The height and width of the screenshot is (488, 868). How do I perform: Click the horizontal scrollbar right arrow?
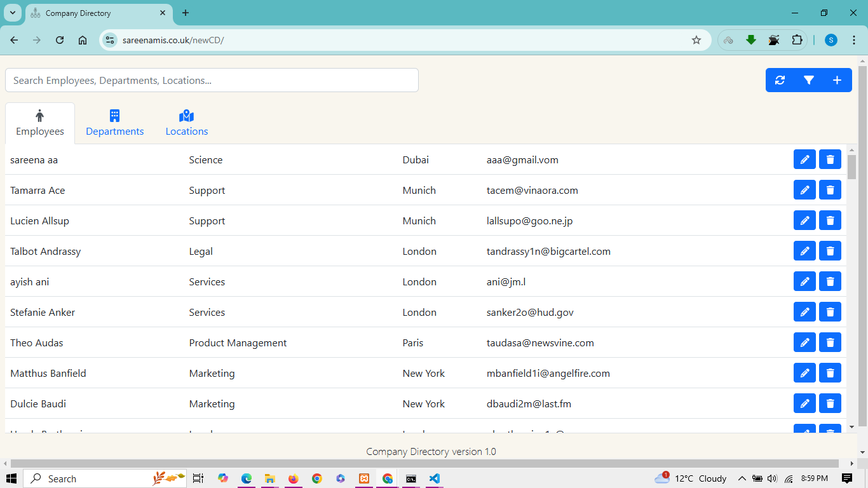point(853,464)
